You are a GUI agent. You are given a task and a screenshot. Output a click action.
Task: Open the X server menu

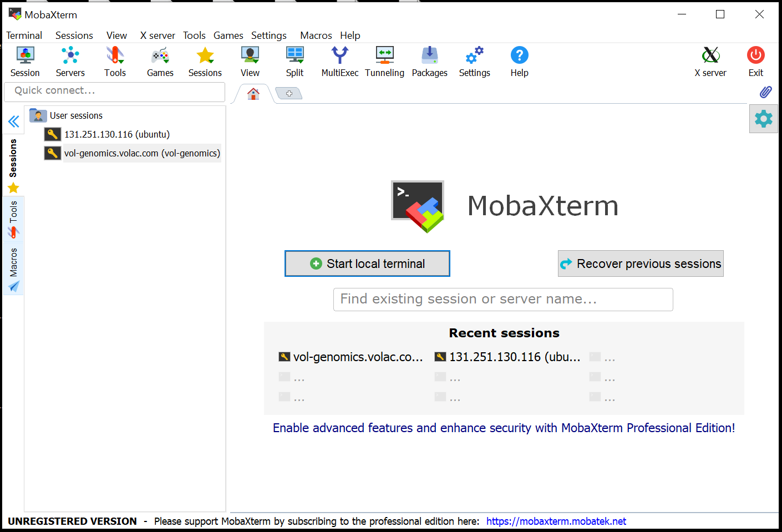(158, 36)
